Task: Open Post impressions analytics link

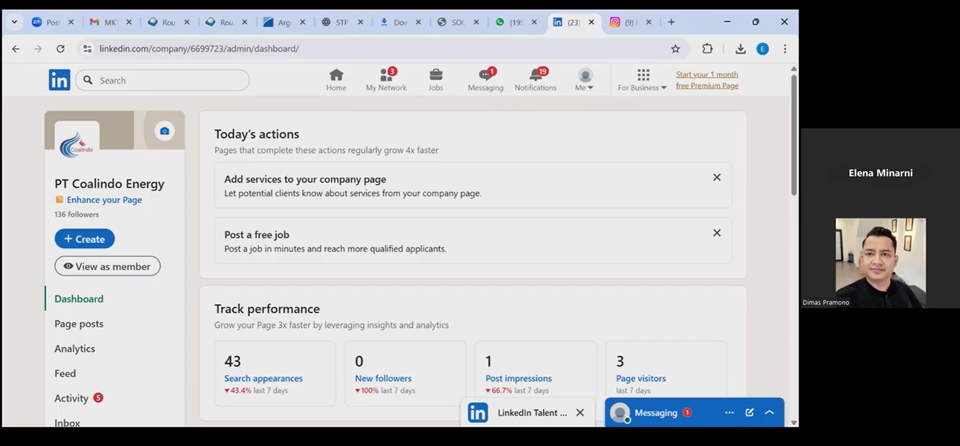Action: pos(519,379)
